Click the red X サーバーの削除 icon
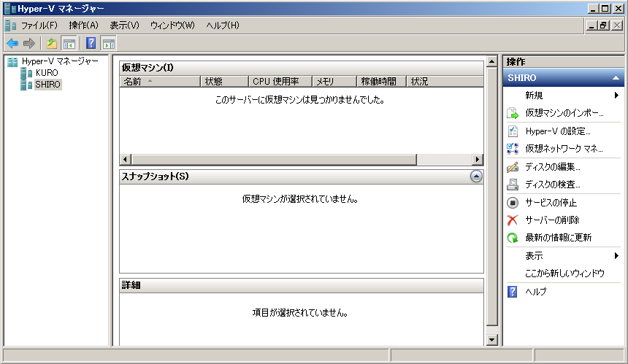Viewport: 628px width, 364px height. click(x=513, y=220)
